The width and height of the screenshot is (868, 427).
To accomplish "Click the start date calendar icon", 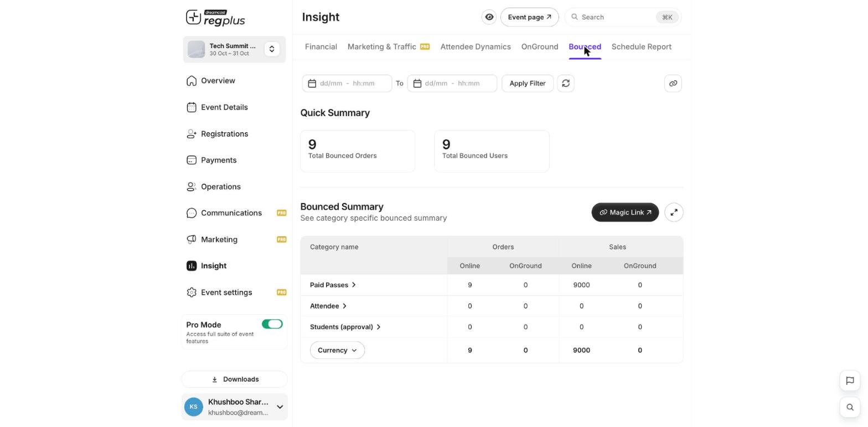I will click(x=312, y=84).
